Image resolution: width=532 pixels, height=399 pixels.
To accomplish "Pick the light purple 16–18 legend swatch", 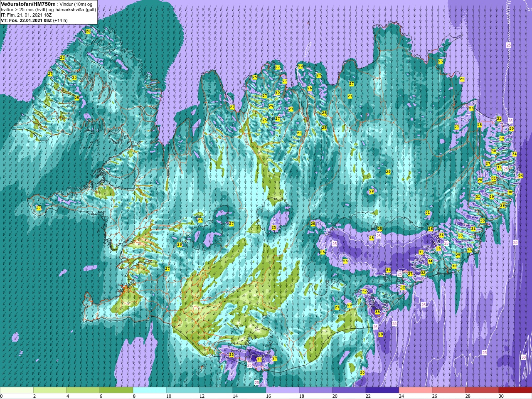I will point(283,390).
